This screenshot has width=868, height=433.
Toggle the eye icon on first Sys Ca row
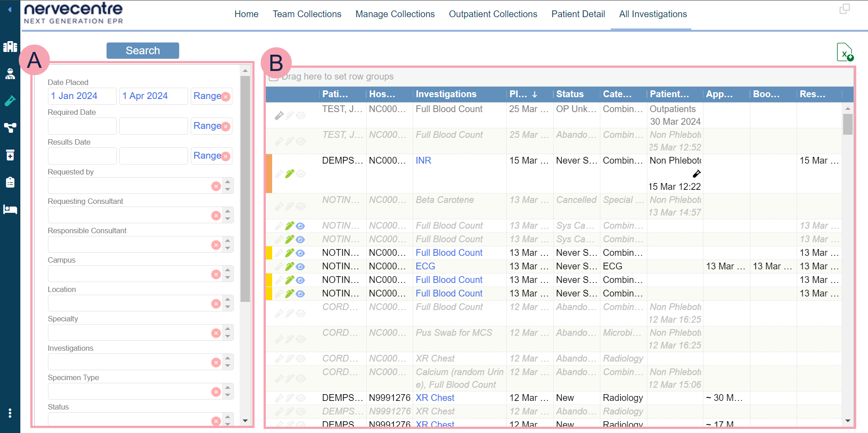[301, 226]
